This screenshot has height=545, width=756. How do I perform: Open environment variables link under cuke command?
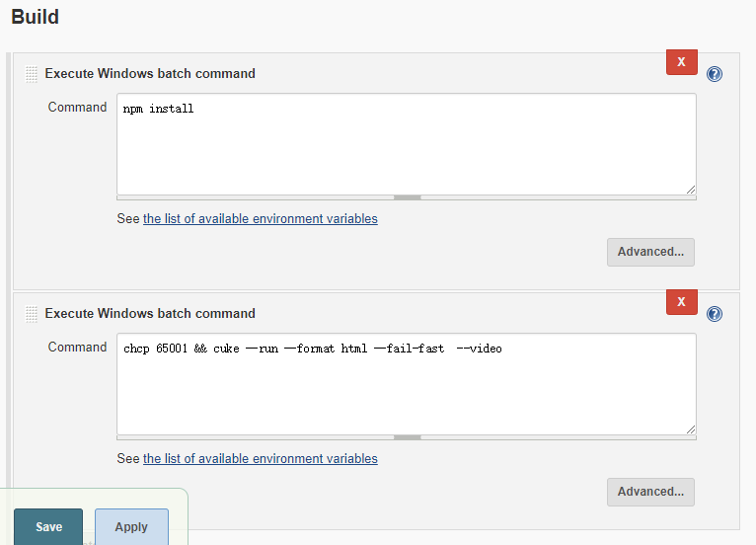[260, 458]
